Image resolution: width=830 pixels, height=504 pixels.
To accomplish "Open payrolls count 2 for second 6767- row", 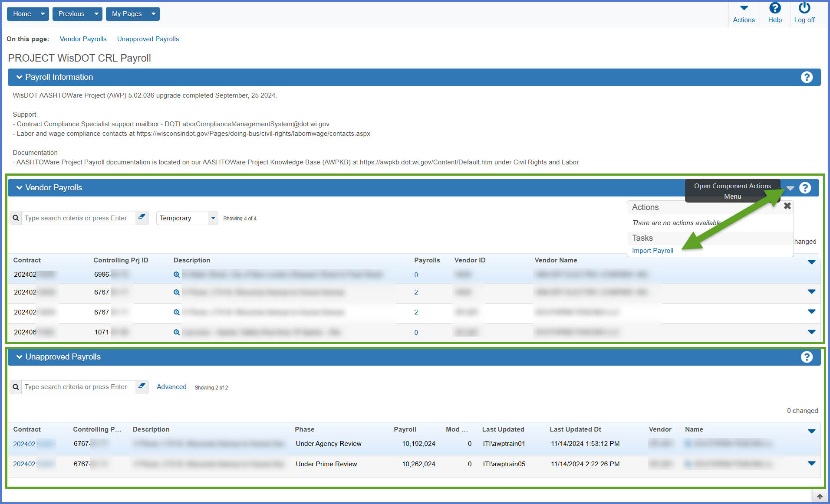I will 416,312.
